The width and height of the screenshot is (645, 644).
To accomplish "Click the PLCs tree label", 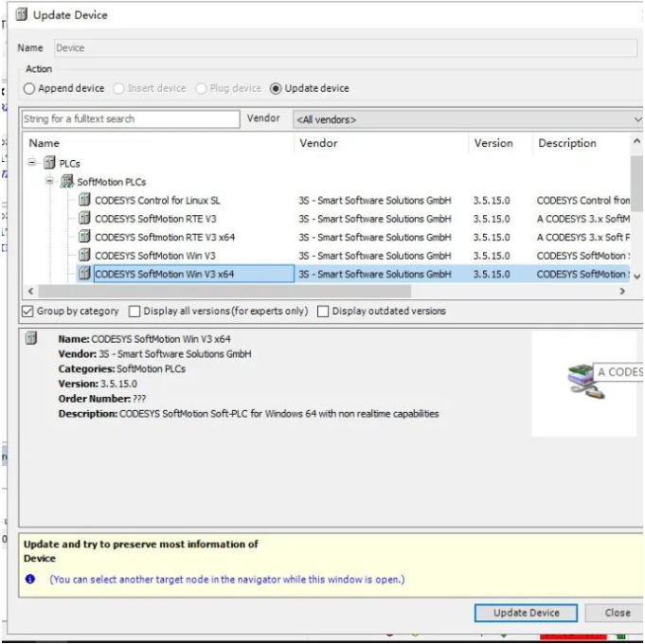I will tap(69, 164).
